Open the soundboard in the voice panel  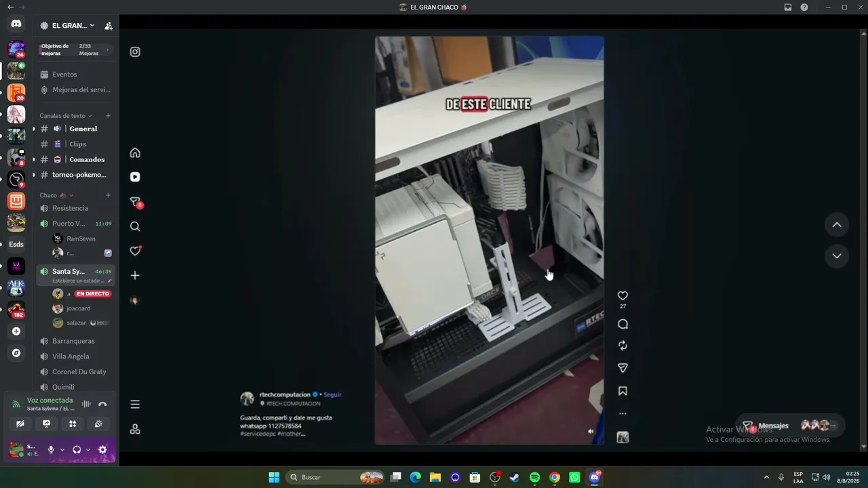[x=98, y=424]
